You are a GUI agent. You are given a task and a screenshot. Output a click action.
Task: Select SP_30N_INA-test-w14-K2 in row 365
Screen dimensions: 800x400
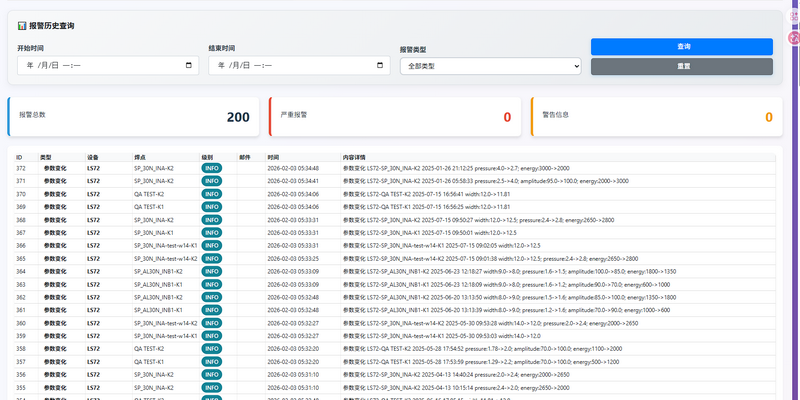point(166,259)
